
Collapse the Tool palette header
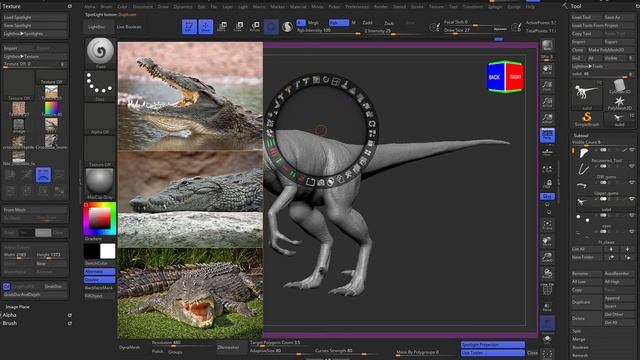click(576, 6)
